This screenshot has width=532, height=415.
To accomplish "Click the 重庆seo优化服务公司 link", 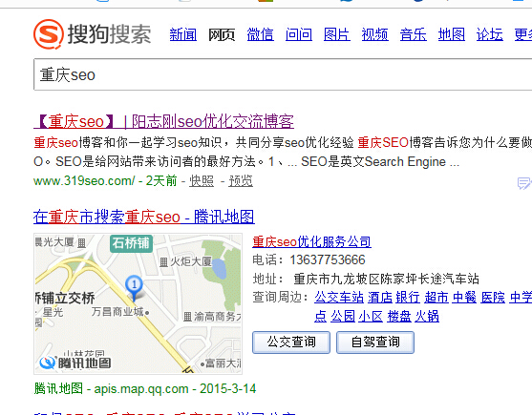I will tap(311, 241).
